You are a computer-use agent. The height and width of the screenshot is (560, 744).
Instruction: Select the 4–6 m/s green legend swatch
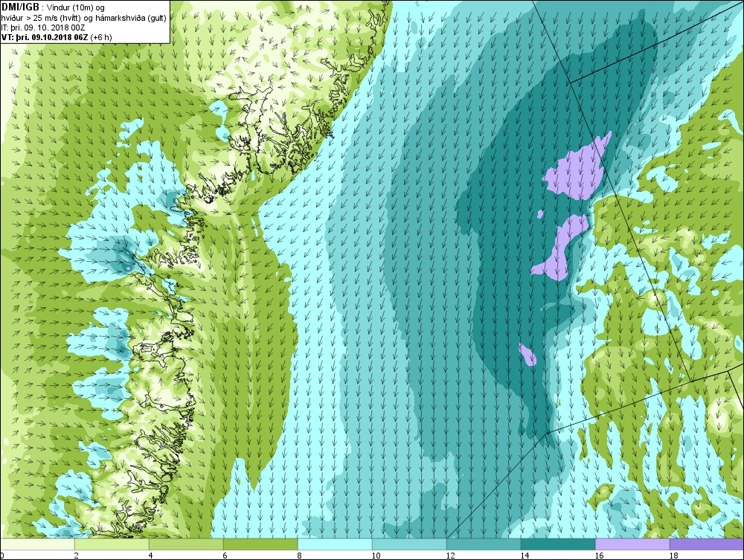[x=186, y=544]
